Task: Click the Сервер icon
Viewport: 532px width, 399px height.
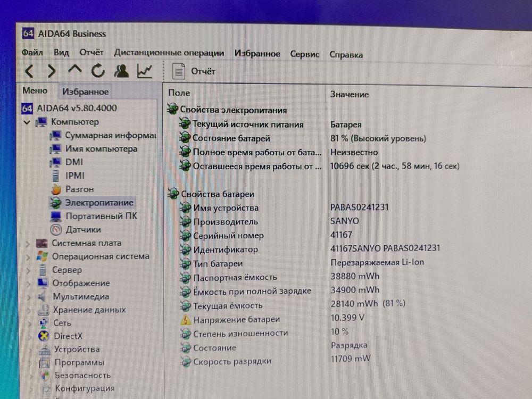Action: tap(43, 270)
